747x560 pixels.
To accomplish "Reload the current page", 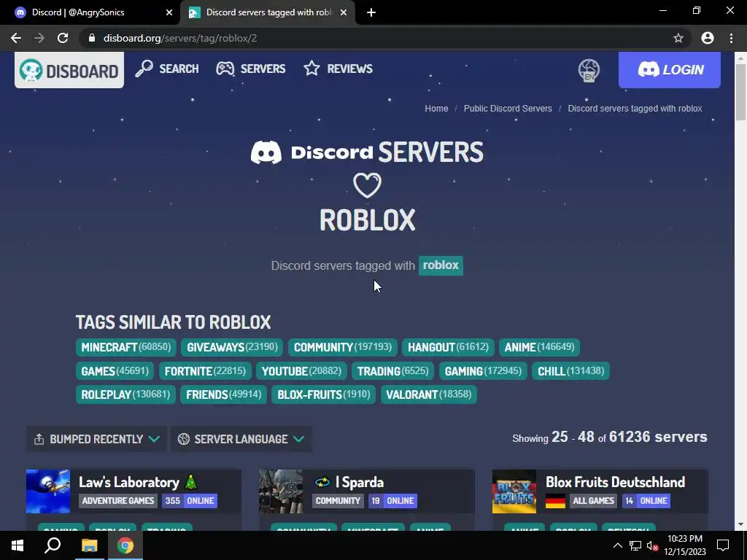I will click(x=63, y=38).
